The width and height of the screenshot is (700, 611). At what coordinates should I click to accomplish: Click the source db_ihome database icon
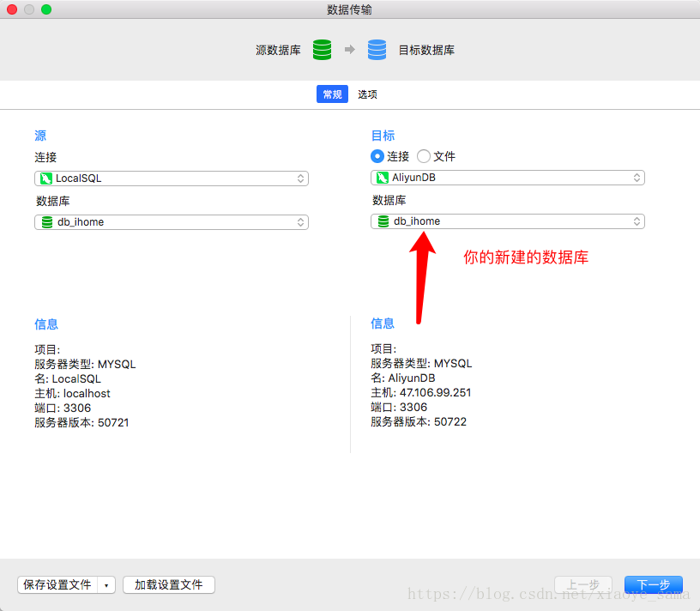[x=47, y=222]
